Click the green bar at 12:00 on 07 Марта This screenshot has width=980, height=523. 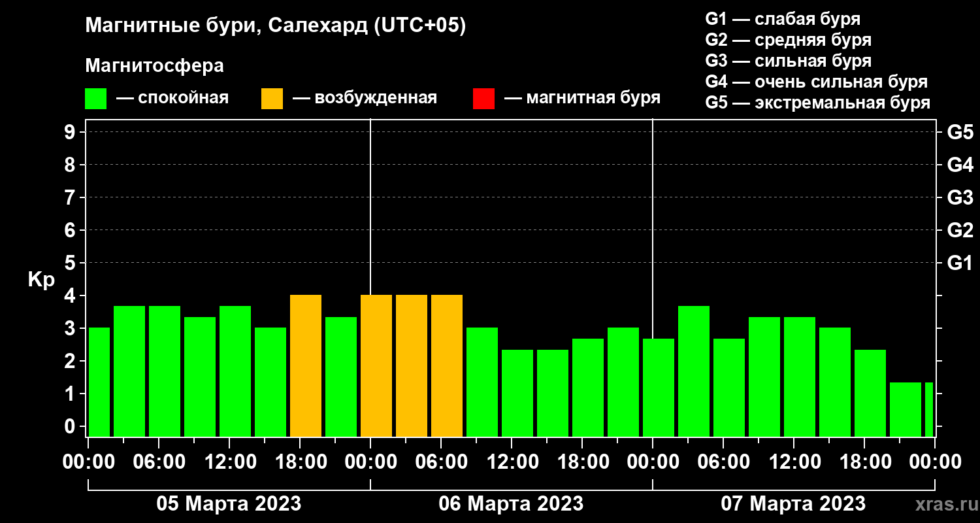[x=800, y=377]
